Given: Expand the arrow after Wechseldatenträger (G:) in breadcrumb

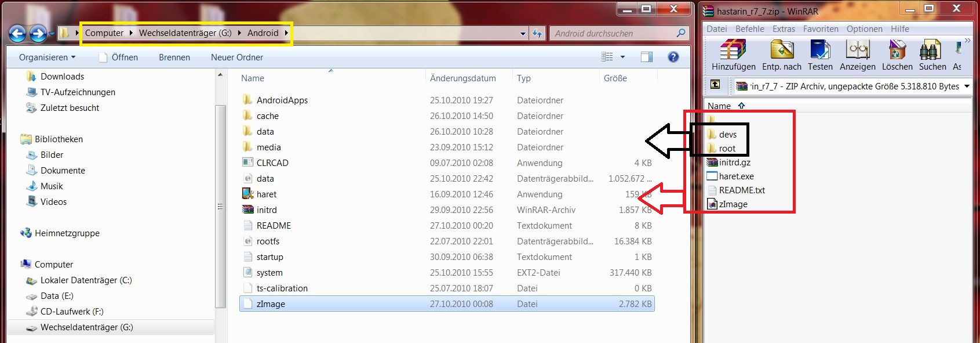Looking at the screenshot, I should click(x=239, y=33).
